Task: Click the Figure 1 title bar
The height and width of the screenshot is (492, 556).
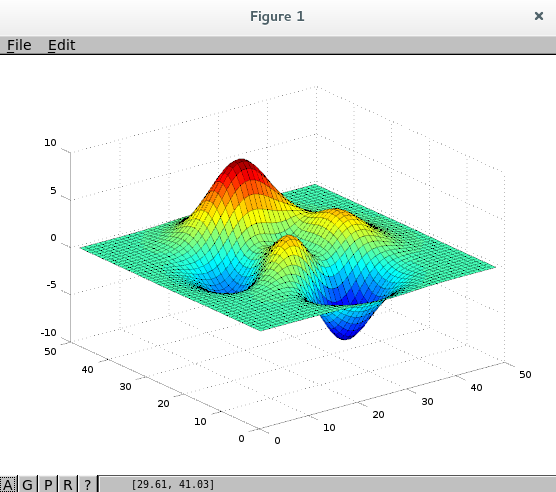Action: coord(277,17)
